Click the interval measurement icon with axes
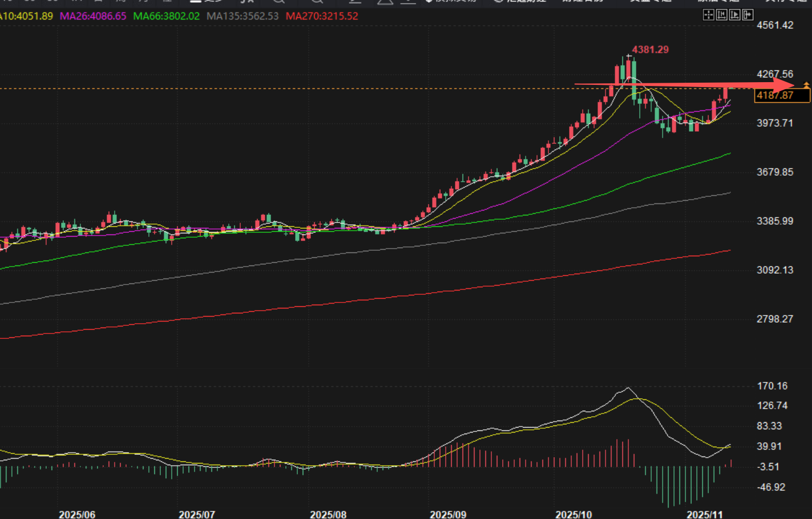Screen dimensions: 812x519 721,15
